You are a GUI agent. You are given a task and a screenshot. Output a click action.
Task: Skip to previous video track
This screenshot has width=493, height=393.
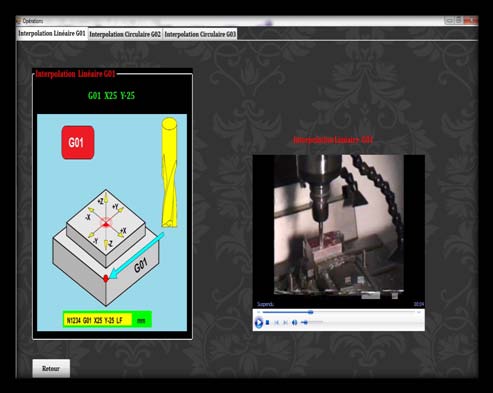click(277, 322)
